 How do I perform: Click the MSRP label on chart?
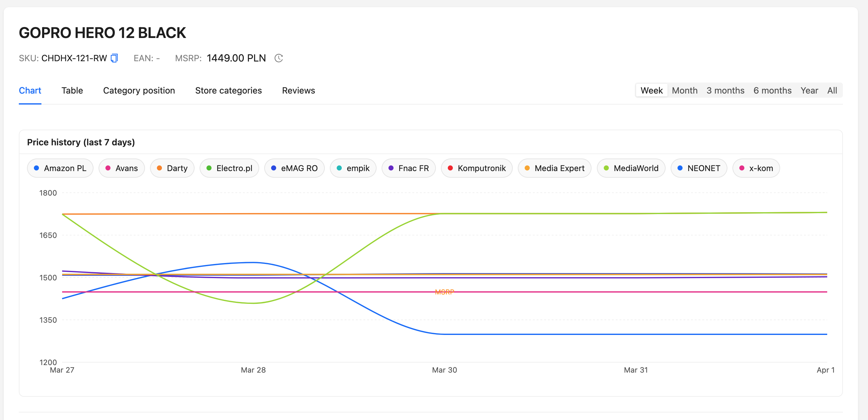[444, 292]
